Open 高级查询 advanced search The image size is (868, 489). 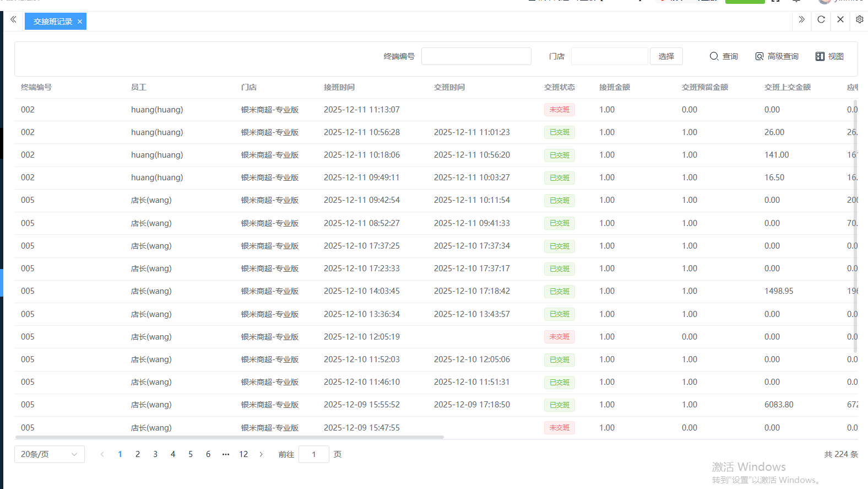pyautogui.click(x=777, y=56)
